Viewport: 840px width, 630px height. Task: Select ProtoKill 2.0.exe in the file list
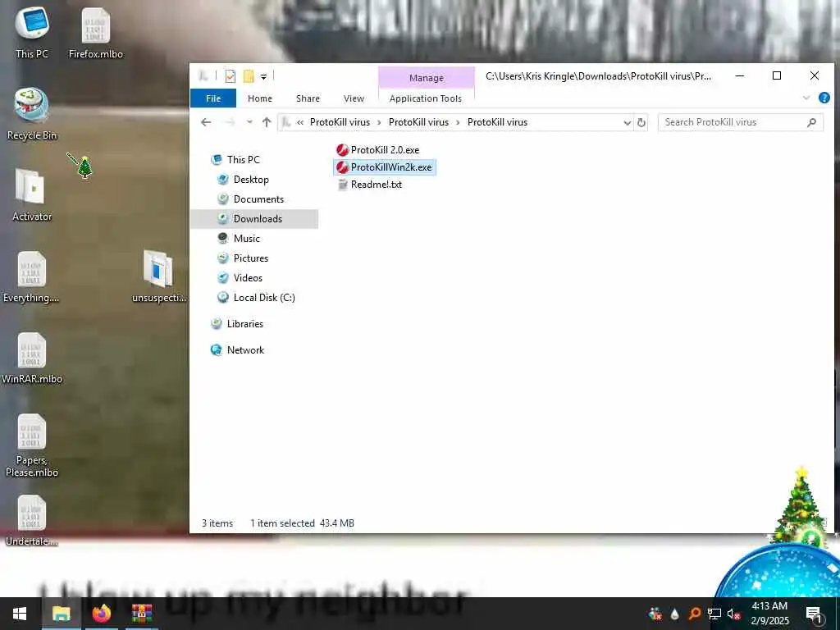pos(377,150)
